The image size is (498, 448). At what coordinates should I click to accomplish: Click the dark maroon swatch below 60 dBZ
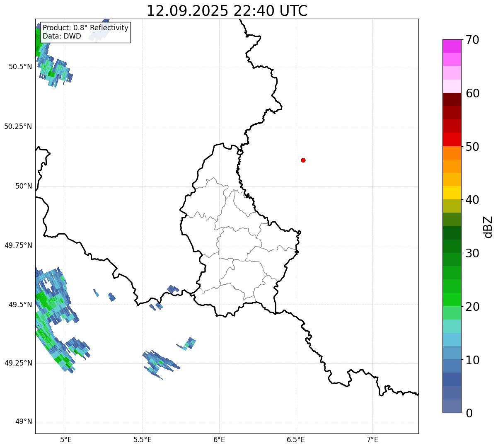click(452, 99)
